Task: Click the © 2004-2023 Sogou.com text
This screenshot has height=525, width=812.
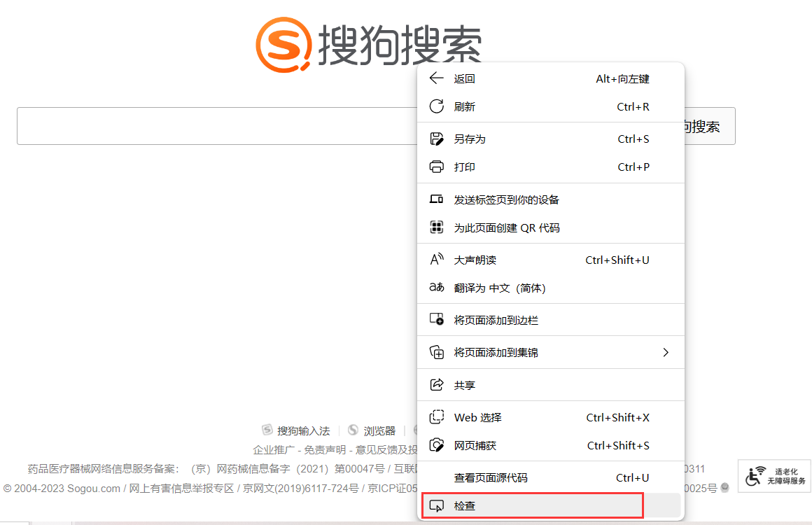Action: tap(62, 488)
